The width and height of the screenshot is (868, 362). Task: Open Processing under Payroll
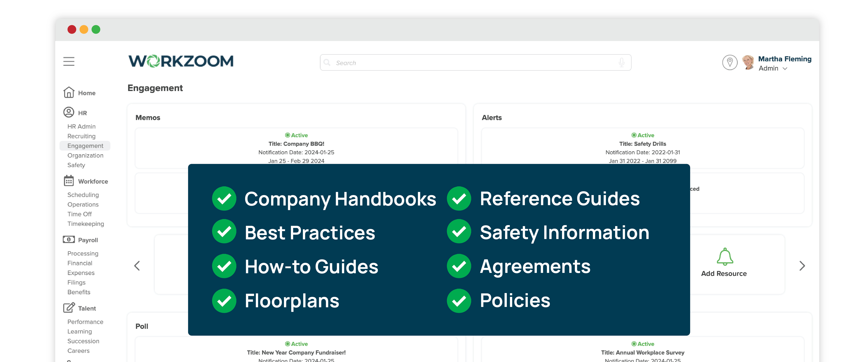83,254
